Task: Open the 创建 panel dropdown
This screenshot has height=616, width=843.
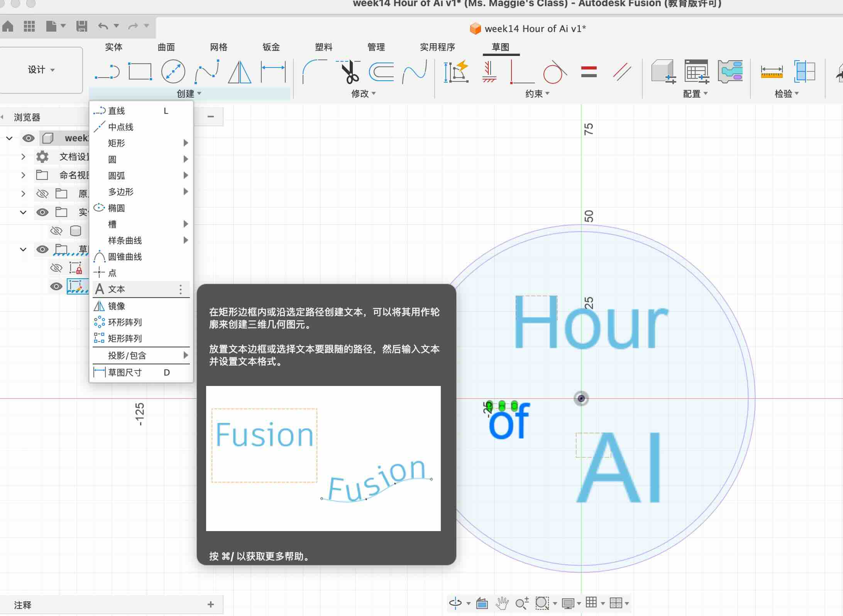Action: click(x=189, y=94)
